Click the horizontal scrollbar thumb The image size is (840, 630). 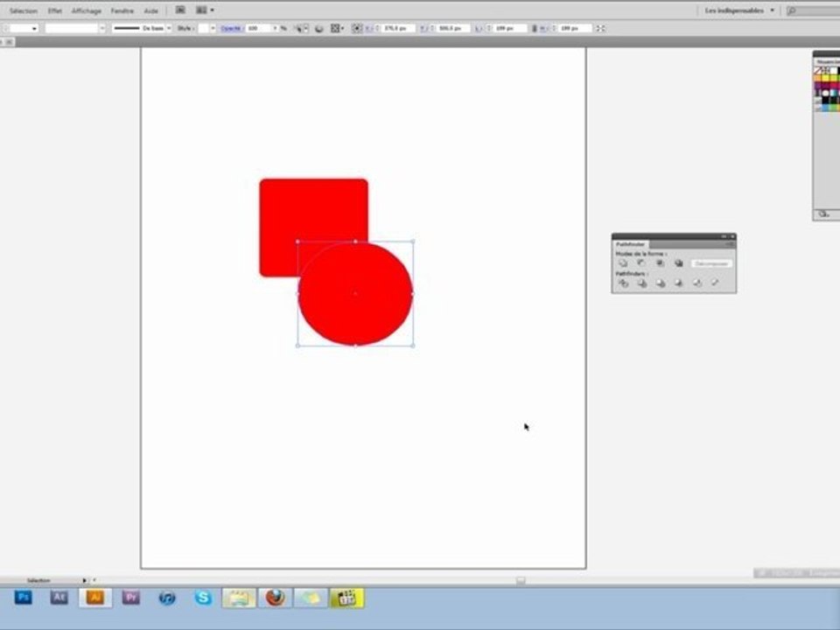pos(521,580)
